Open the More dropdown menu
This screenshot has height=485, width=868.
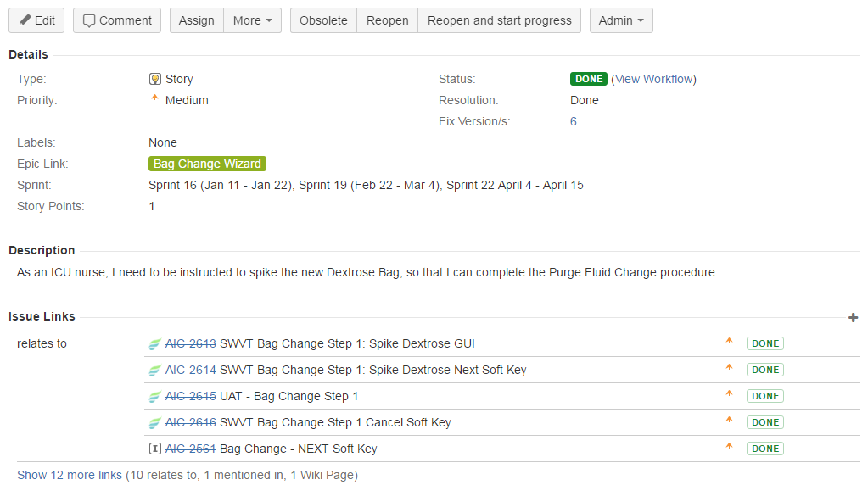coord(253,20)
